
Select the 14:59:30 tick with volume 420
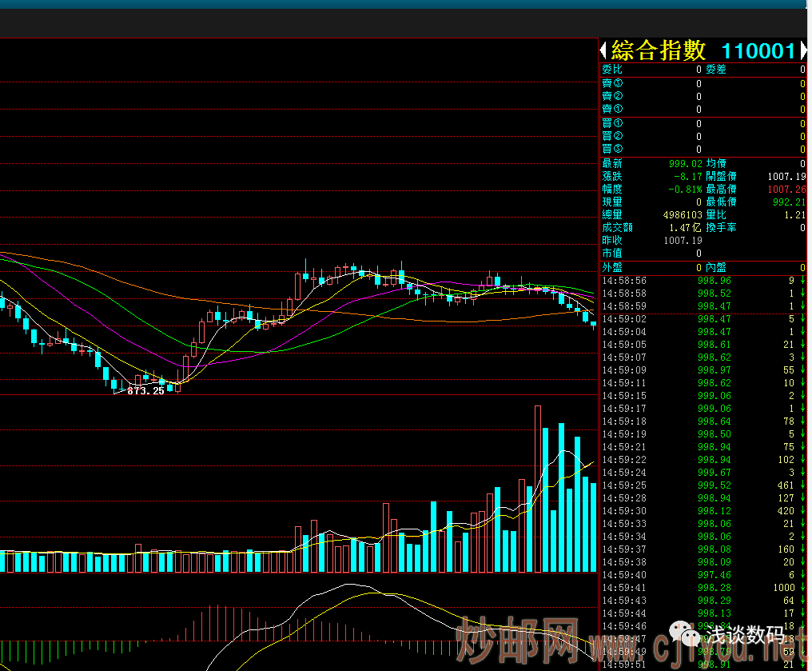pyautogui.click(x=702, y=511)
